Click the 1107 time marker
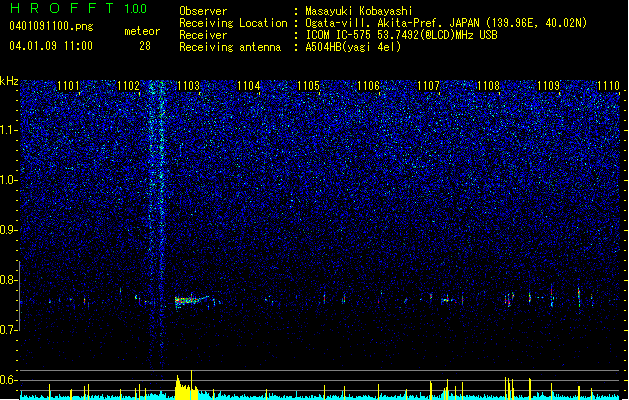 click(428, 86)
